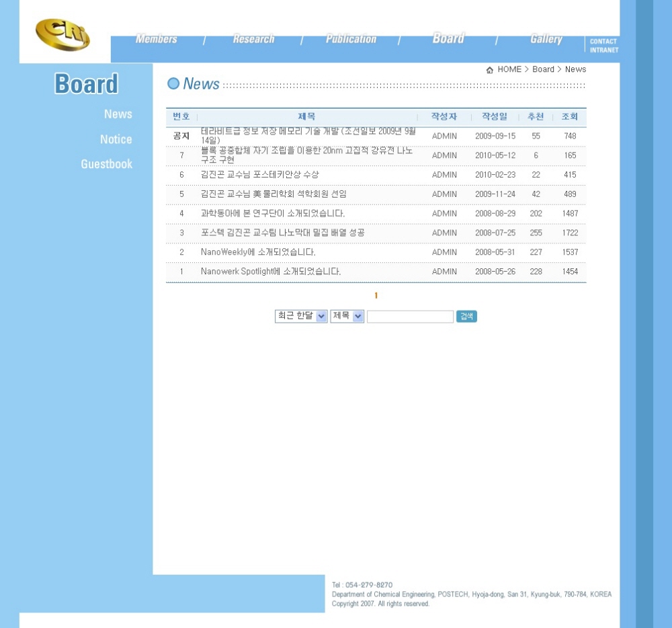Click the home icon in breadcrumb

(x=490, y=70)
